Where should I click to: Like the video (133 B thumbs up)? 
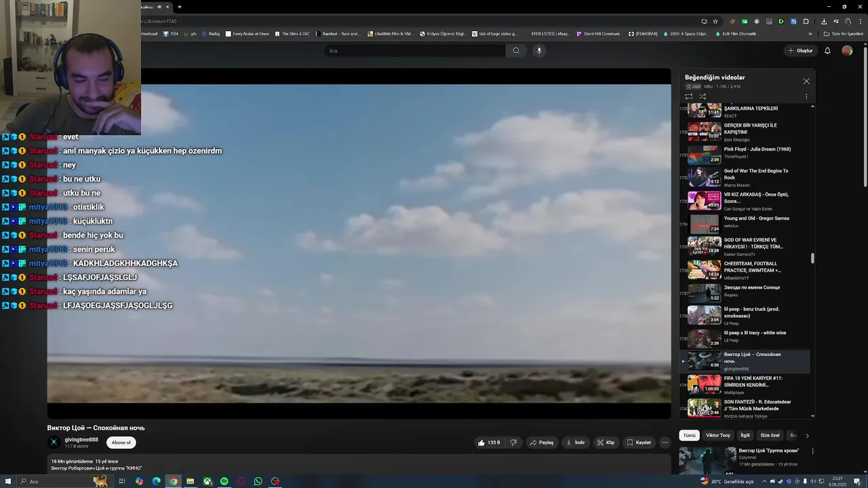pos(489,443)
